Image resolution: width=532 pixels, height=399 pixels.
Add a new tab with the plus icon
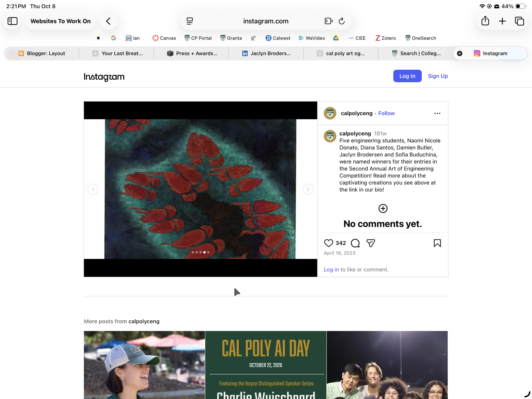502,21
